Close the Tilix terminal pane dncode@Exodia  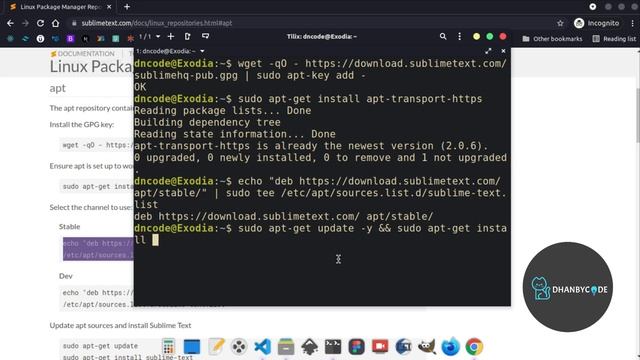coord(503,51)
